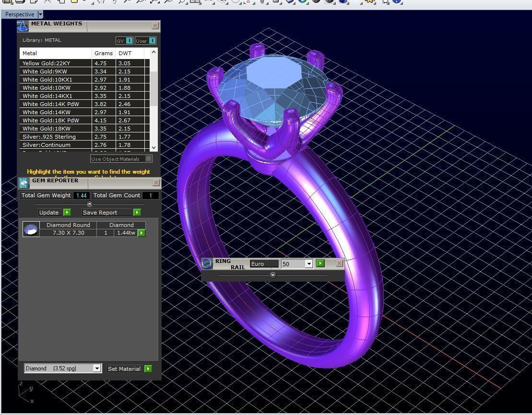Click the Ring Rail ring icon
The height and width of the screenshot is (415, 532).
click(x=207, y=264)
